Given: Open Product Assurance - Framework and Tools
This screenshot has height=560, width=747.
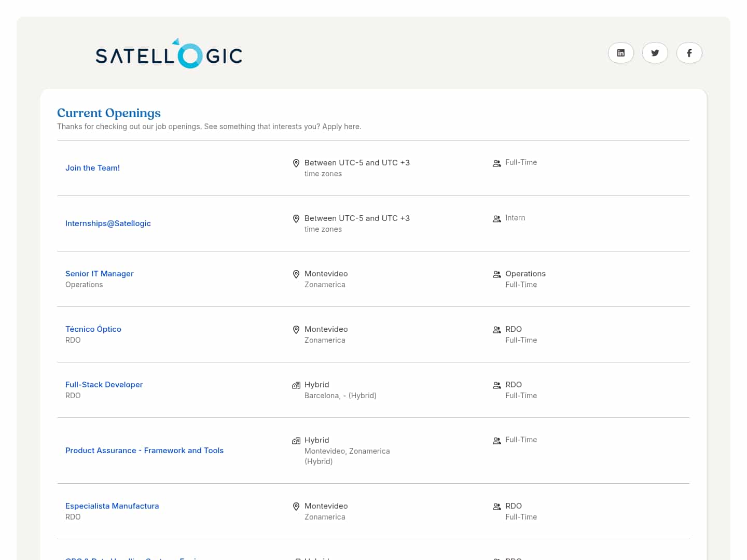Looking at the screenshot, I should (x=144, y=451).
